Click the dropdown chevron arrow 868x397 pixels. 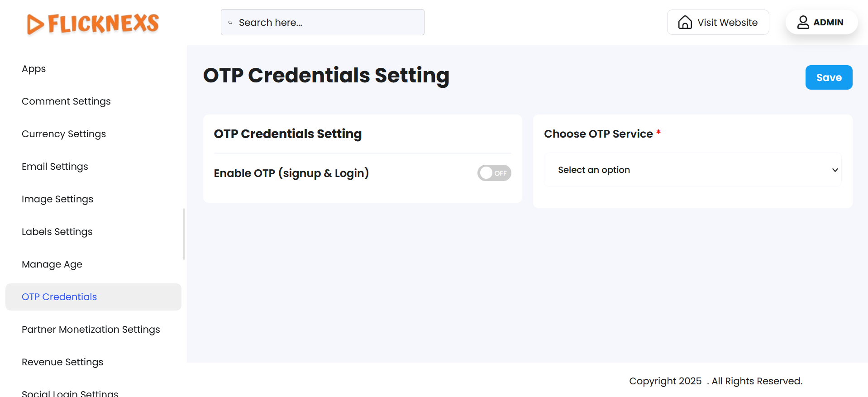click(835, 170)
